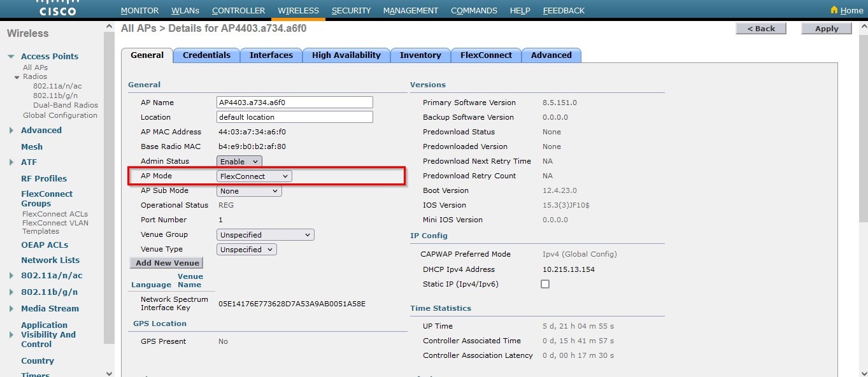Click the sidebar scroll-up arrow
Viewport: 868px width, 377px height.
click(x=109, y=27)
